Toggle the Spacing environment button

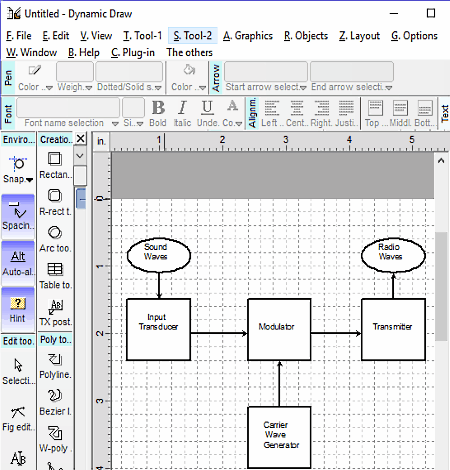tap(18, 216)
